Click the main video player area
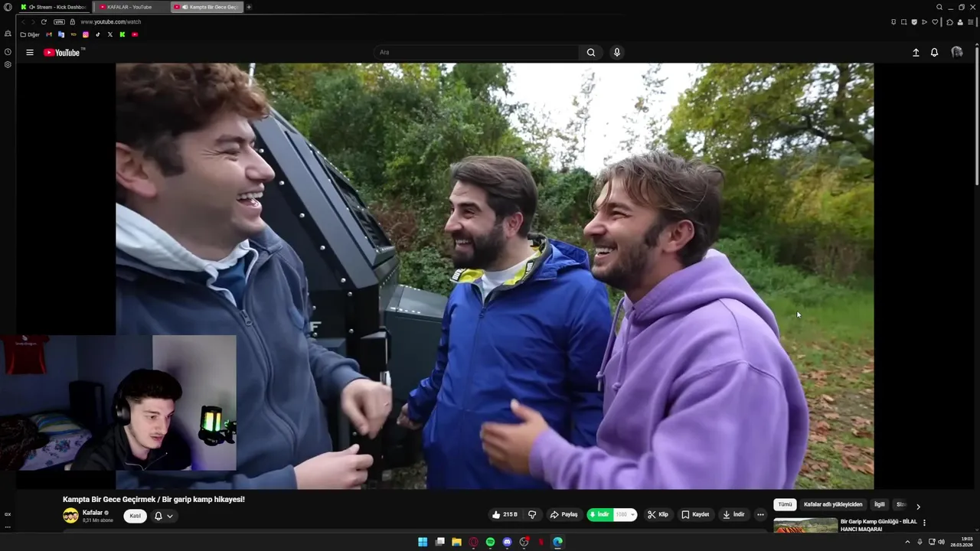Viewport: 980px width, 551px height. pos(495,275)
